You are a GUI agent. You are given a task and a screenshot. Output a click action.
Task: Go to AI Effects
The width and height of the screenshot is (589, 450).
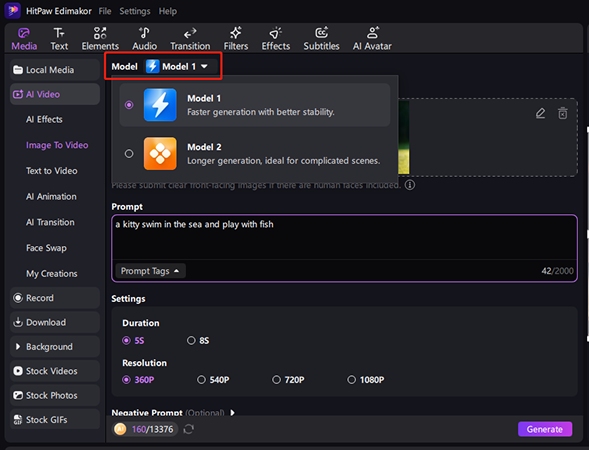click(44, 119)
